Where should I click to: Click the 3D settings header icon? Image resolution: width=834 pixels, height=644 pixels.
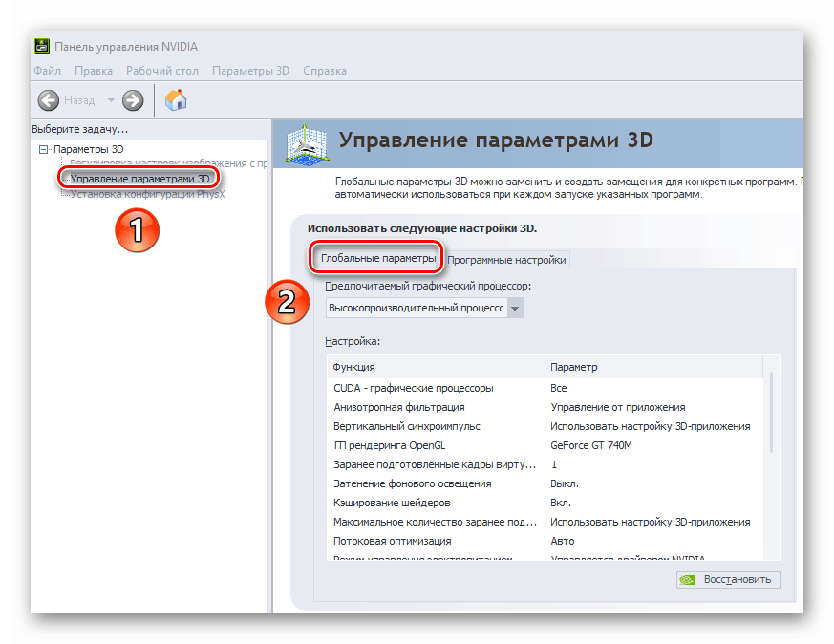click(x=307, y=143)
